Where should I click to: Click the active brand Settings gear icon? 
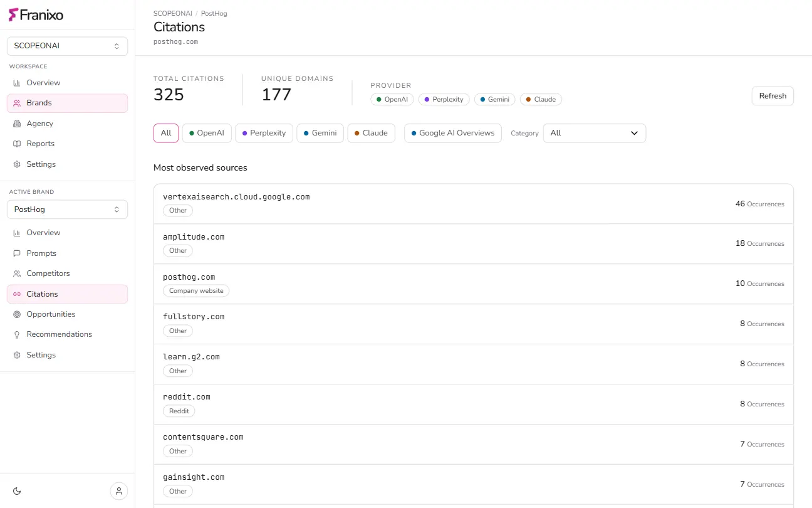click(x=17, y=355)
